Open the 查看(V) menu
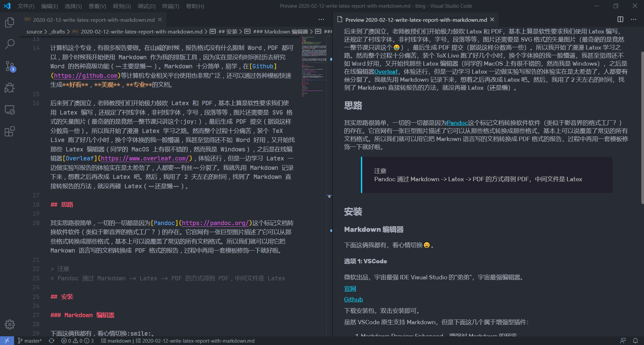This screenshot has height=345, width=644. [97, 6]
